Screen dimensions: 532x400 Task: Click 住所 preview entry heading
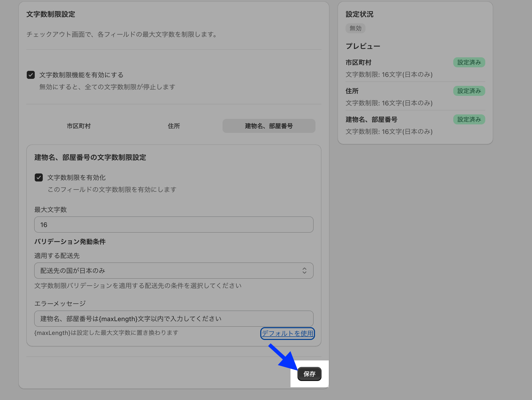tap(352, 91)
